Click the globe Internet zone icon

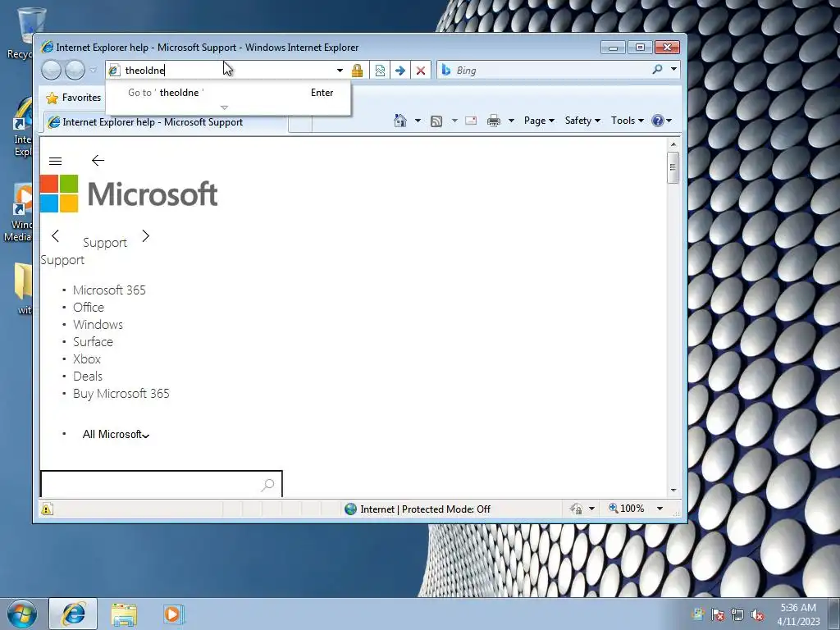pyautogui.click(x=350, y=509)
